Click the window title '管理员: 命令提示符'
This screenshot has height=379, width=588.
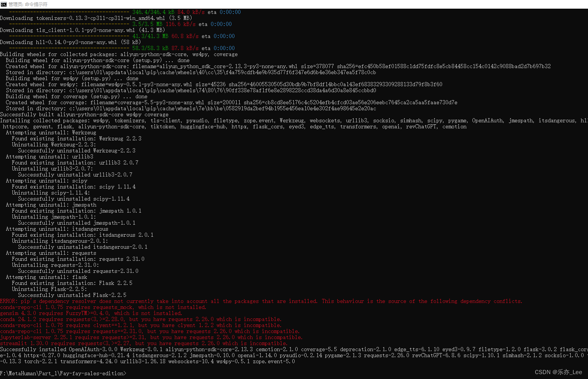coord(28,4)
